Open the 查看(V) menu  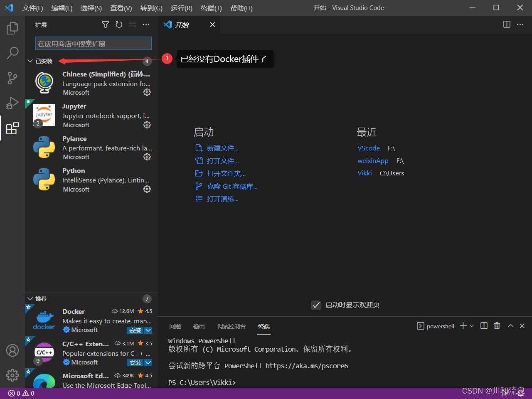pyautogui.click(x=121, y=8)
